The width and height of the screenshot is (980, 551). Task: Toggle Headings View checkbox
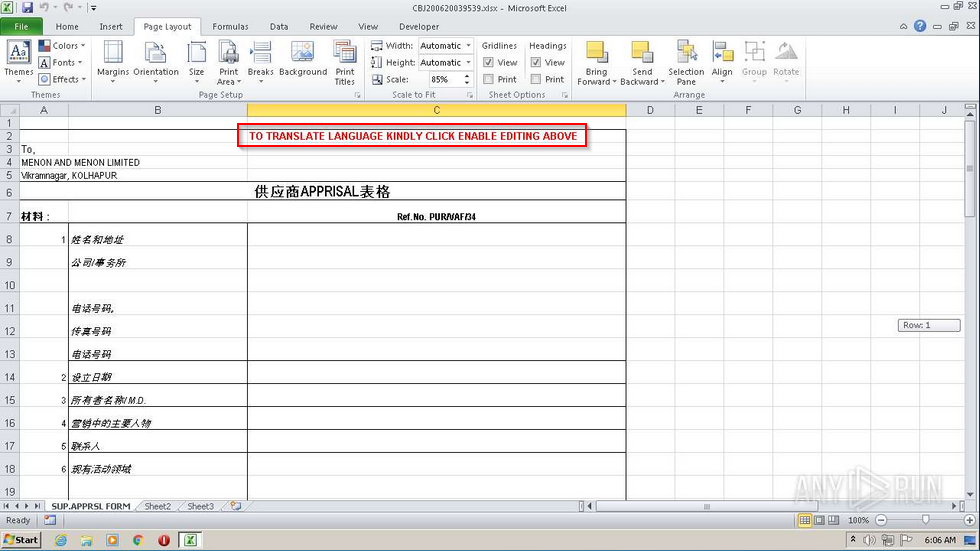click(x=536, y=62)
